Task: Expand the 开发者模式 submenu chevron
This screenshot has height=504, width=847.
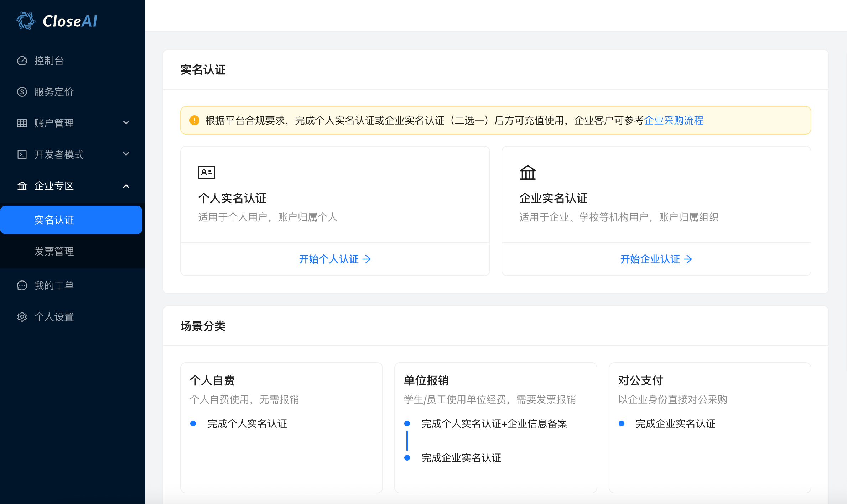Action: click(126, 154)
